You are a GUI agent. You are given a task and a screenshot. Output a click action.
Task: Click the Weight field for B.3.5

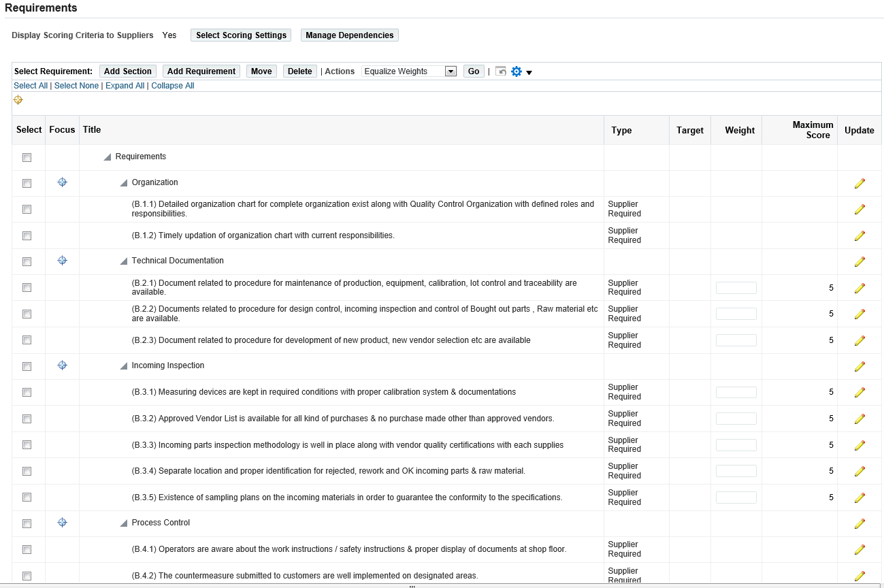736,497
